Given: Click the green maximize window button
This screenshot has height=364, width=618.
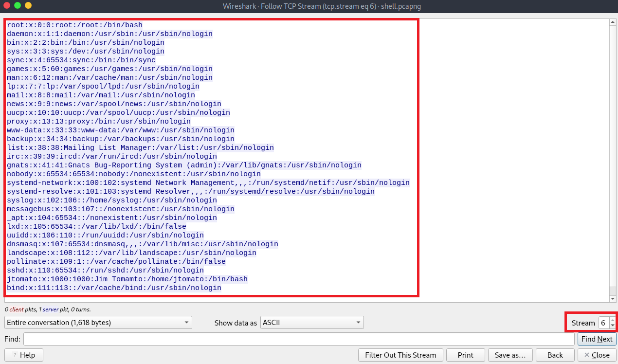Looking at the screenshot, I should (18, 5).
